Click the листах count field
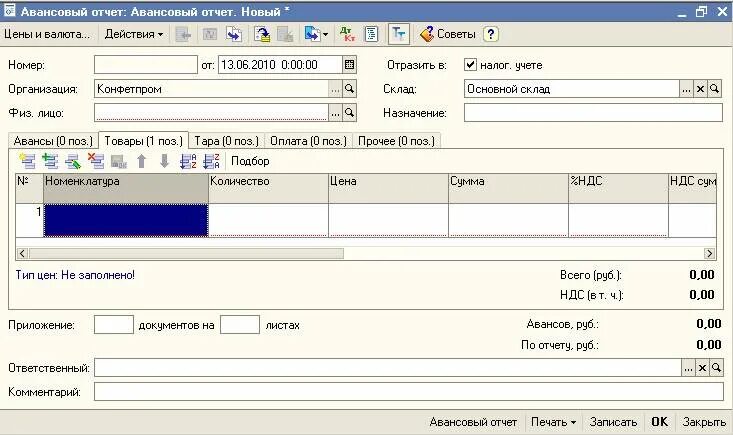The width and height of the screenshot is (733, 435). point(240,325)
